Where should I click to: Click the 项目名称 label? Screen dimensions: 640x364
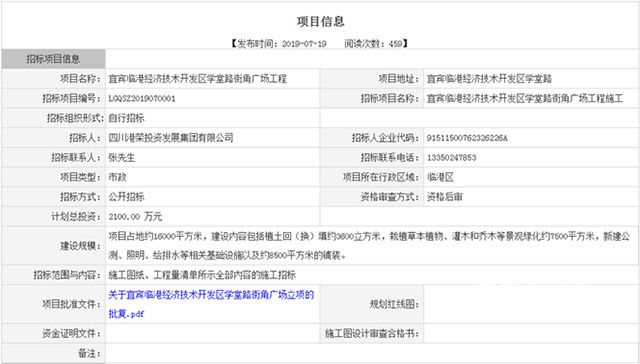(80, 78)
